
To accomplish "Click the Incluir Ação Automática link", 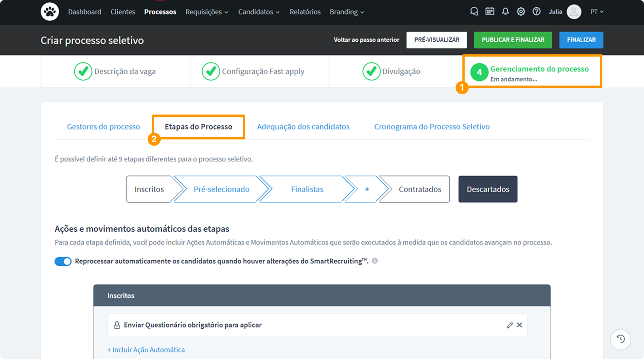I will click(x=146, y=349).
